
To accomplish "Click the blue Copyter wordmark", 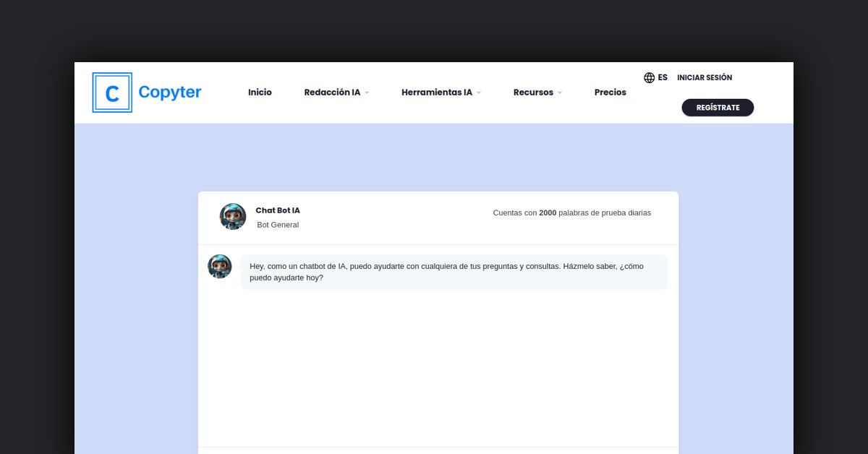I will point(169,92).
